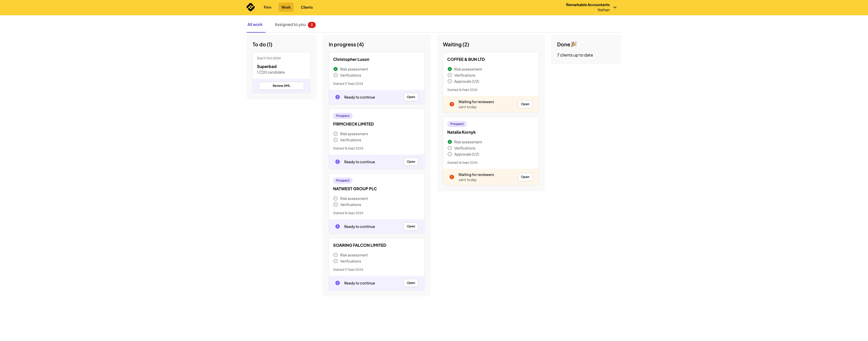The height and width of the screenshot is (341, 868).
Task: Click green check beside Christopher Luxon Risk assessment
Action: 335,69
